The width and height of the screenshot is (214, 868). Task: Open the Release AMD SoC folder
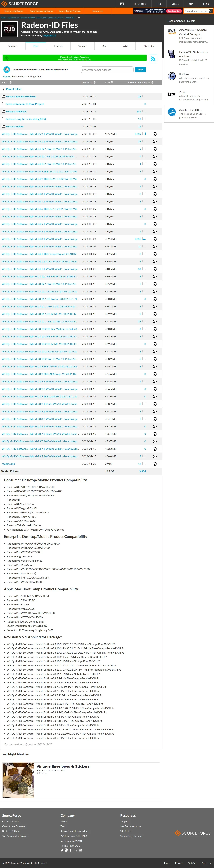point(16,111)
